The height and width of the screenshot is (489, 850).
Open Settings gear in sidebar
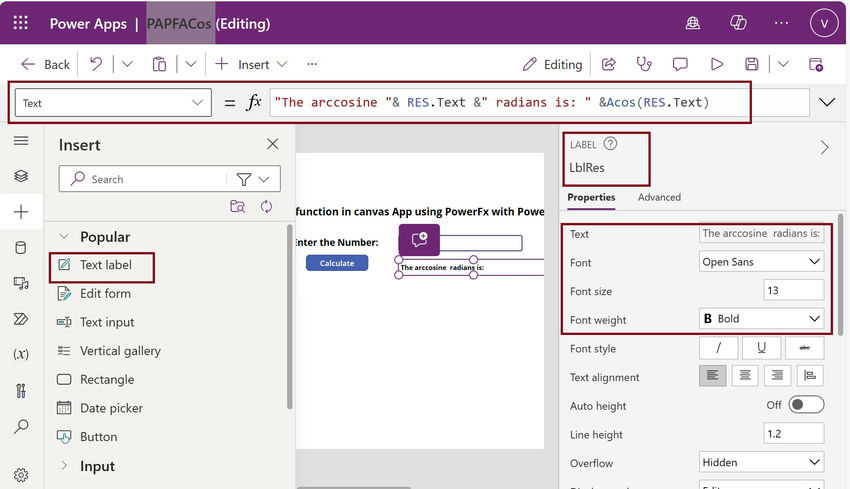point(21,475)
